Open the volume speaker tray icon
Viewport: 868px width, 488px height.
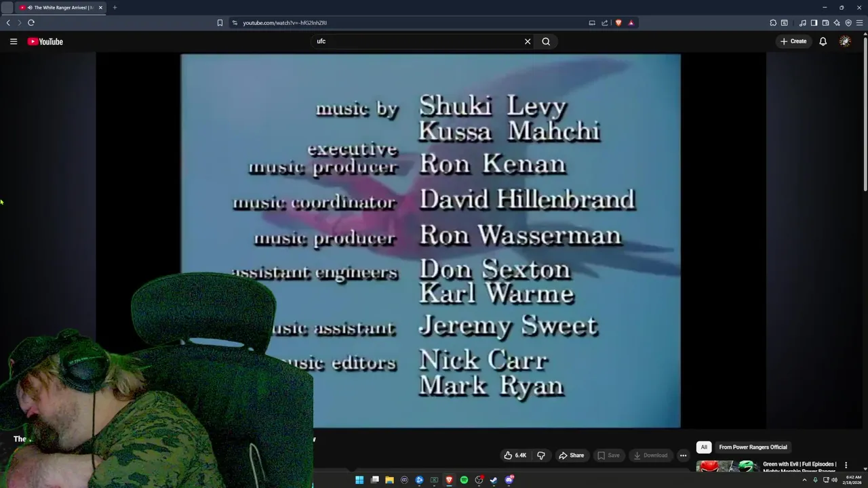coord(834,480)
